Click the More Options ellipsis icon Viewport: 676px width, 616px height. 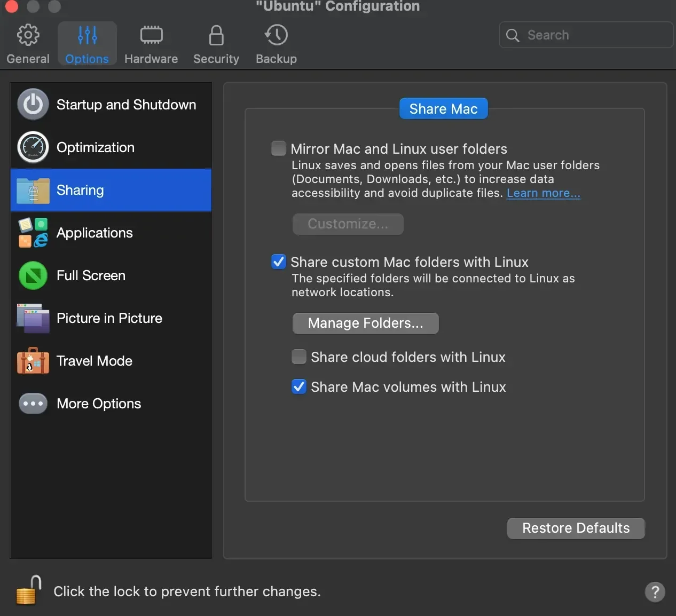33,404
